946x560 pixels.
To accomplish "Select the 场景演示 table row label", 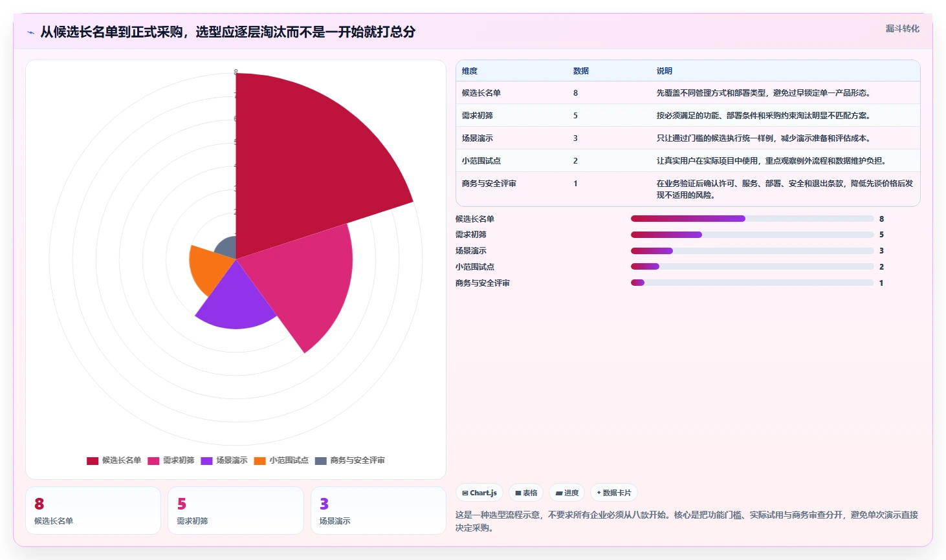I will point(478,138).
